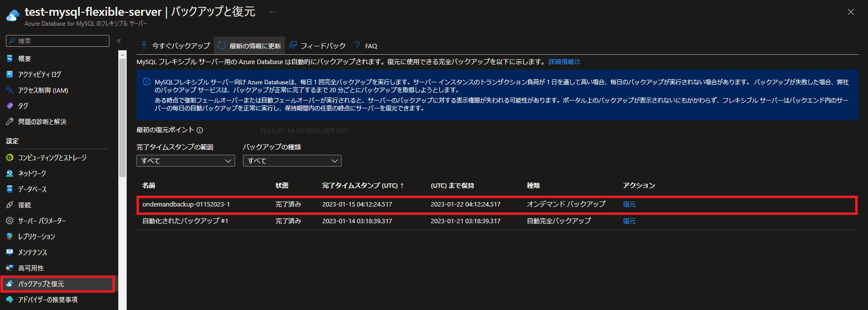Sort by (UTC) まで保持 column header

[x=452, y=186]
